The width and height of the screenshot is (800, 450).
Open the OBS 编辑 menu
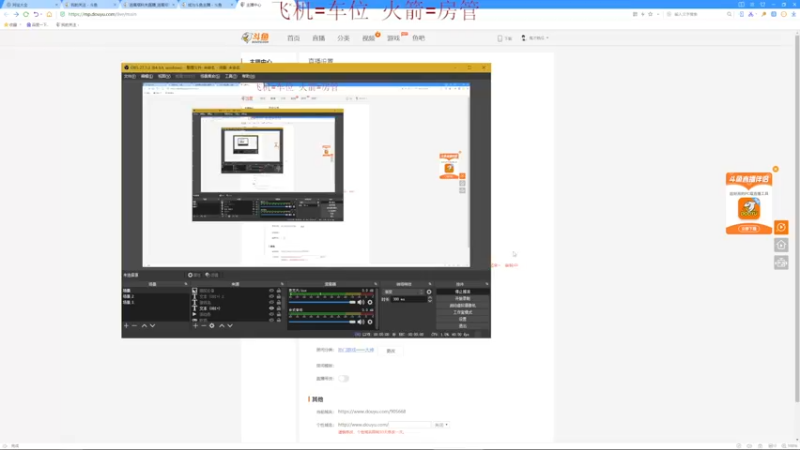pyautogui.click(x=147, y=77)
